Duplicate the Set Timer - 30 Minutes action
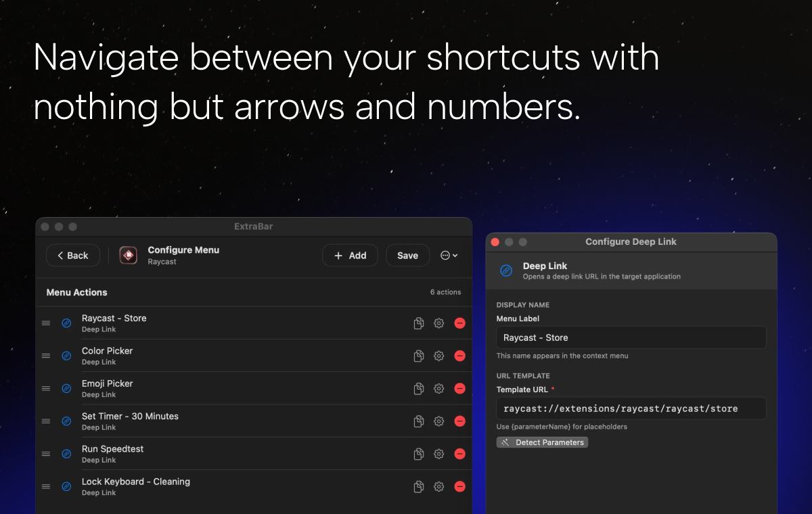The width and height of the screenshot is (812, 514). [x=418, y=421]
